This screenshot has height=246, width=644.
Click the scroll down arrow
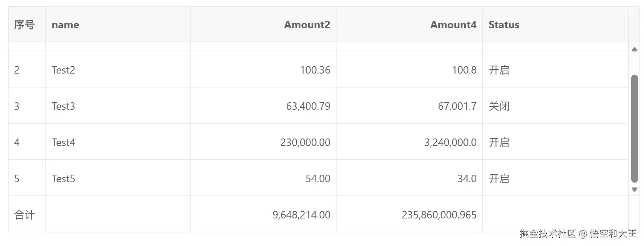(x=634, y=189)
